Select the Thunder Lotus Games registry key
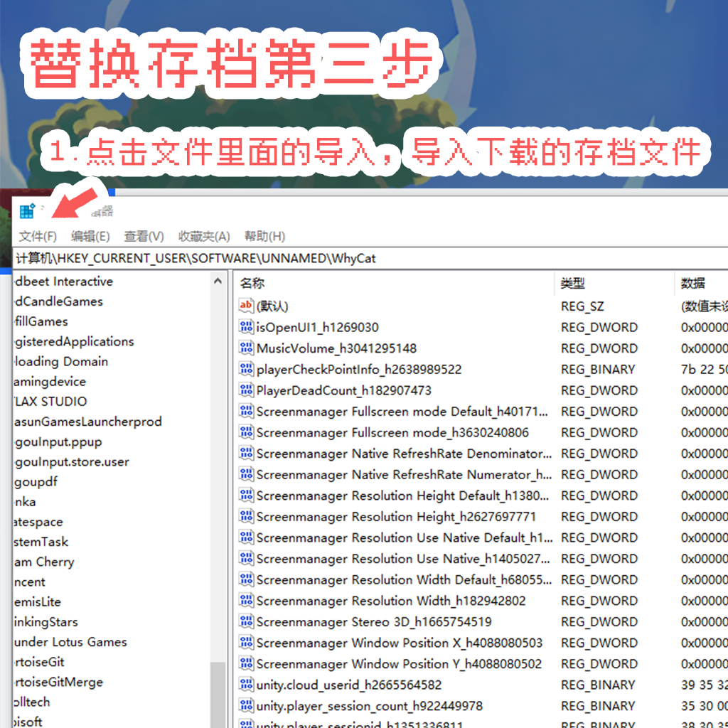The width and height of the screenshot is (728, 728). [70, 642]
